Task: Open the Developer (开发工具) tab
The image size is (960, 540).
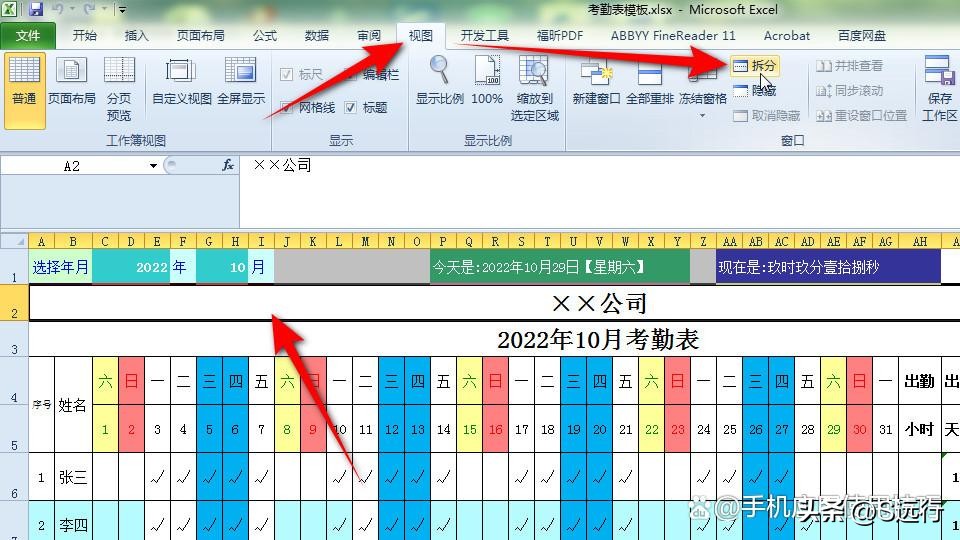Action: pos(484,36)
